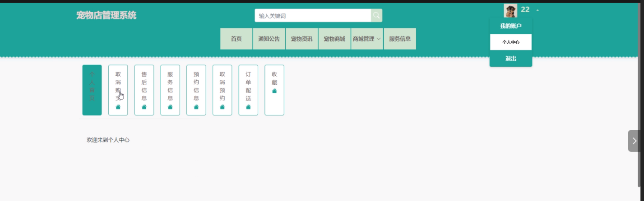
Task: Open the 订单配送 tab
Action: coord(248,90)
